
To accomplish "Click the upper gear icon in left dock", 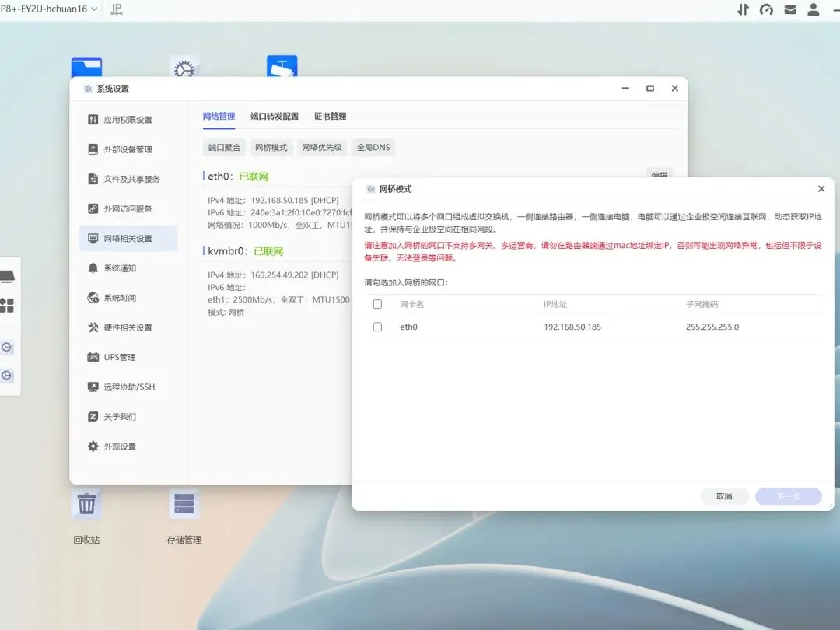I will tap(6, 347).
